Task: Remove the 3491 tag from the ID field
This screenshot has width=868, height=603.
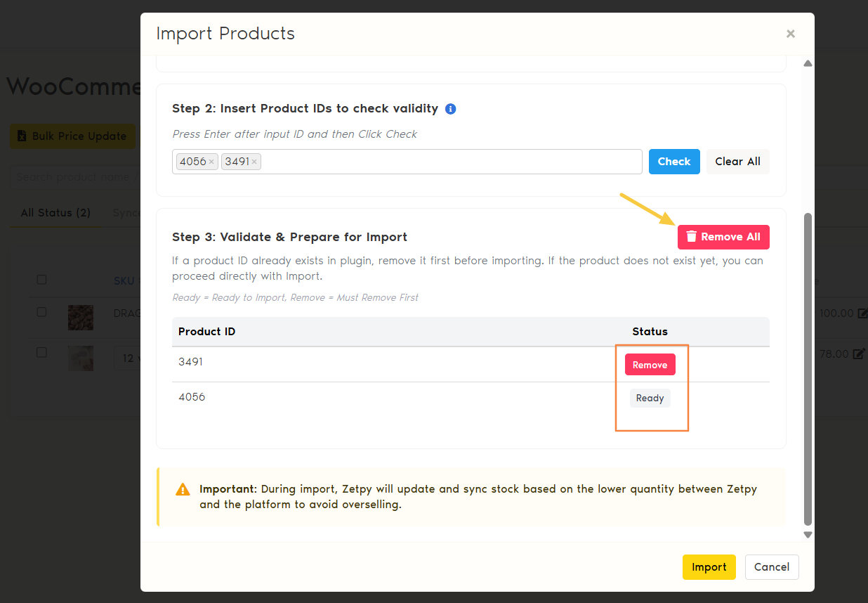Action: click(254, 162)
